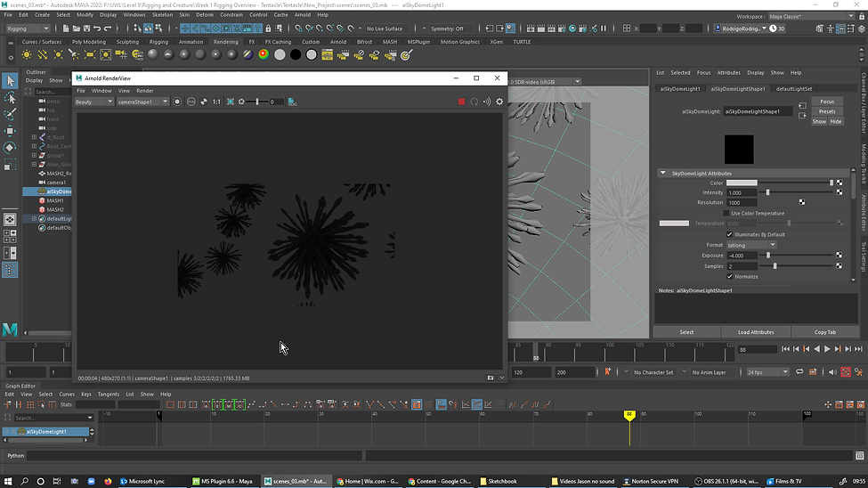This screenshot has height=488, width=868.
Task: Select the Rotate tool in left toolbox
Action: 10,147
